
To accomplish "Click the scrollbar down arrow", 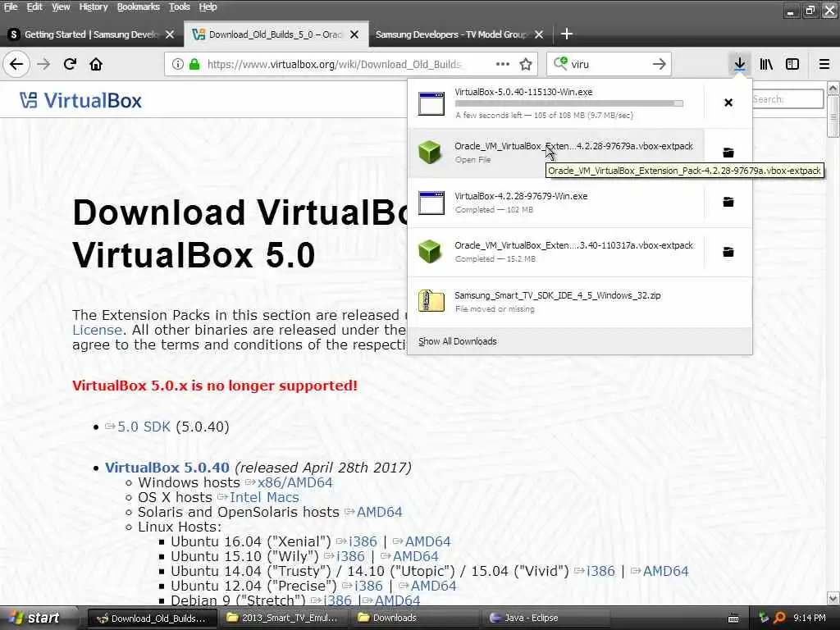I will tap(833, 598).
